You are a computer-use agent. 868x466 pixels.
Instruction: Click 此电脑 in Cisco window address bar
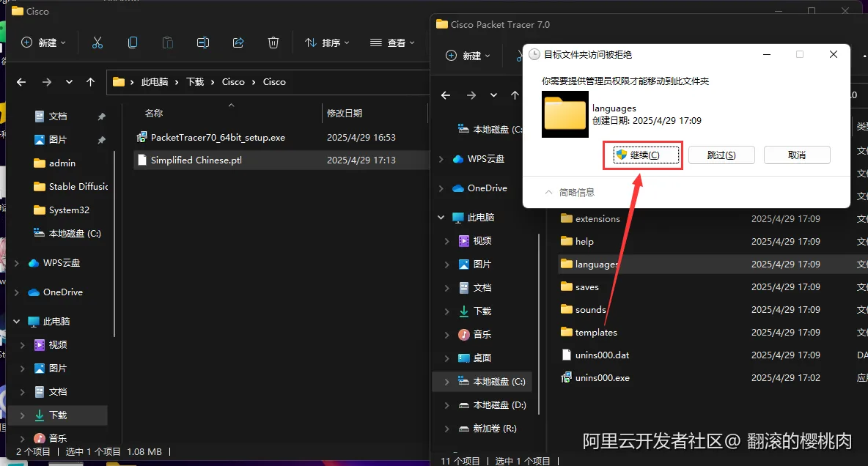pos(155,82)
